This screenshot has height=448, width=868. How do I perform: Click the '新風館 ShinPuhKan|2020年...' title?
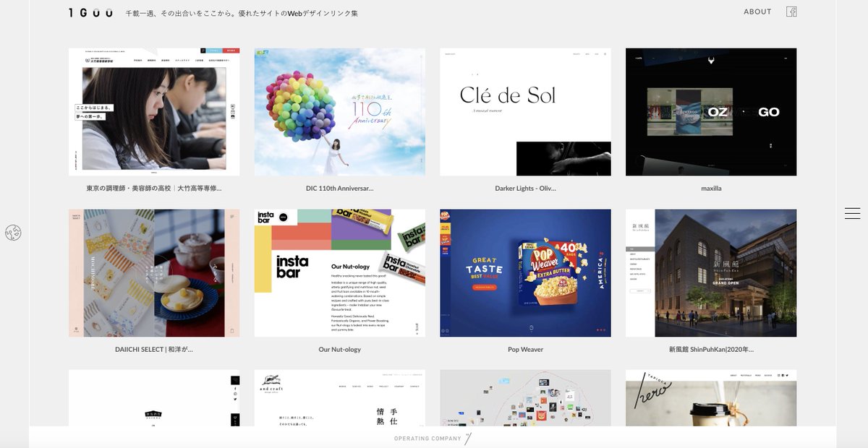click(711, 350)
